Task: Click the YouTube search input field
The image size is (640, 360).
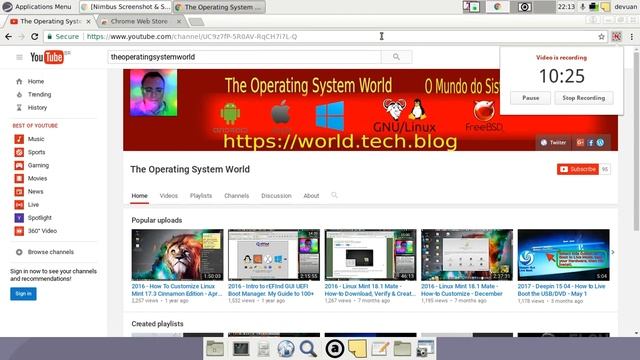Action: (x=244, y=57)
